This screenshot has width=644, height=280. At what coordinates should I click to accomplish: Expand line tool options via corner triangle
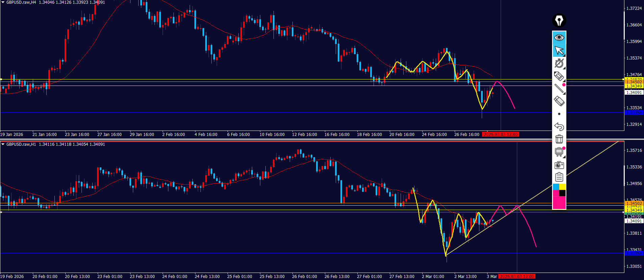[564, 93]
